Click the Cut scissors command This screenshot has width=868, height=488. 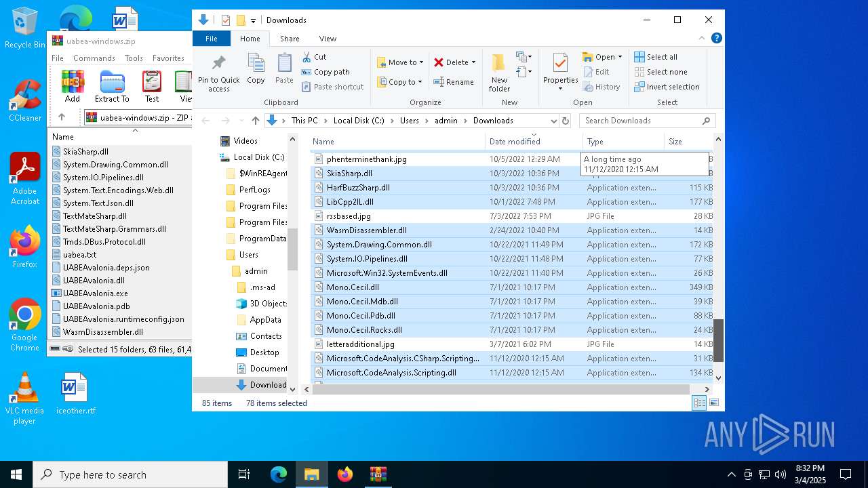[314, 57]
